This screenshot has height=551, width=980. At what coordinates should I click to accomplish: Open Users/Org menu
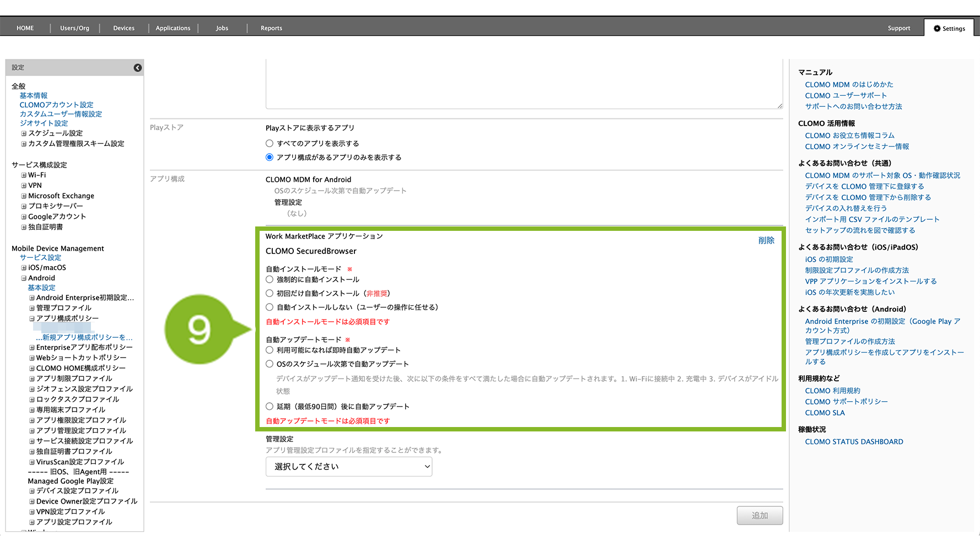74,28
